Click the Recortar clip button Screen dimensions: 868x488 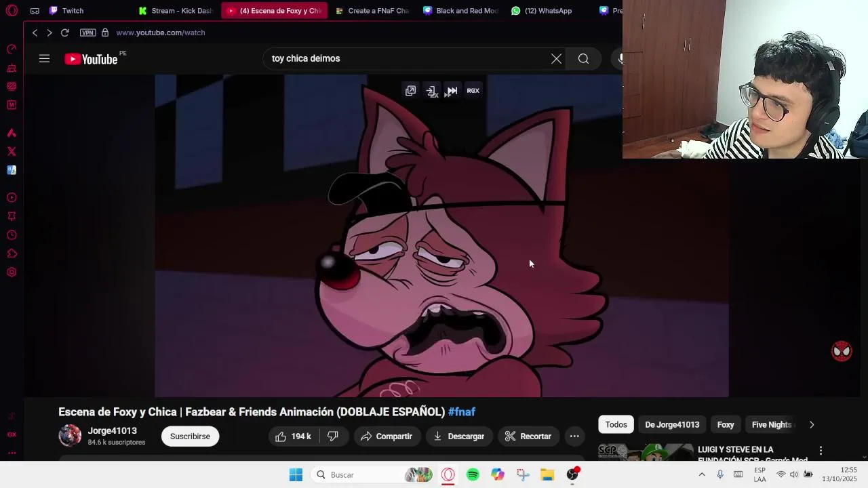[x=528, y=436]
